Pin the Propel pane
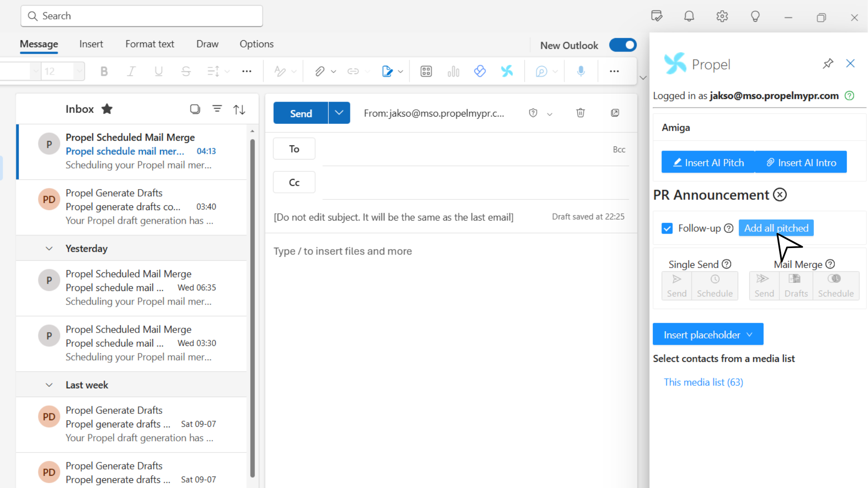This screenshot has width=868, height=488. coord(828,64)
